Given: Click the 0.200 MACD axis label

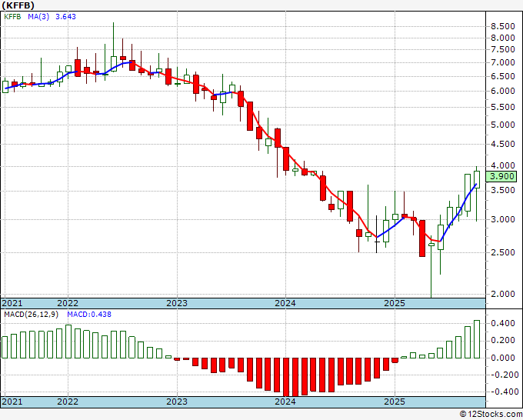Looking at the screenshot, I should (x=503, y=340).
